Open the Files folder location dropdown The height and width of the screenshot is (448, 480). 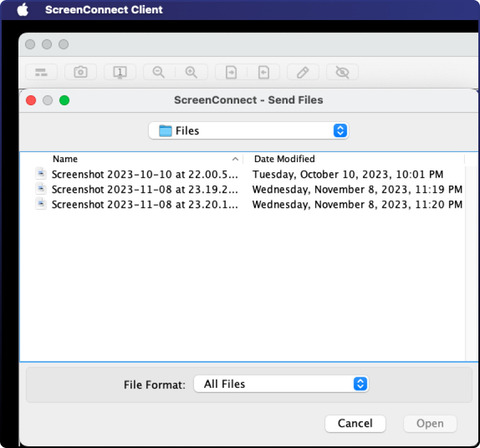click(248, 131)
